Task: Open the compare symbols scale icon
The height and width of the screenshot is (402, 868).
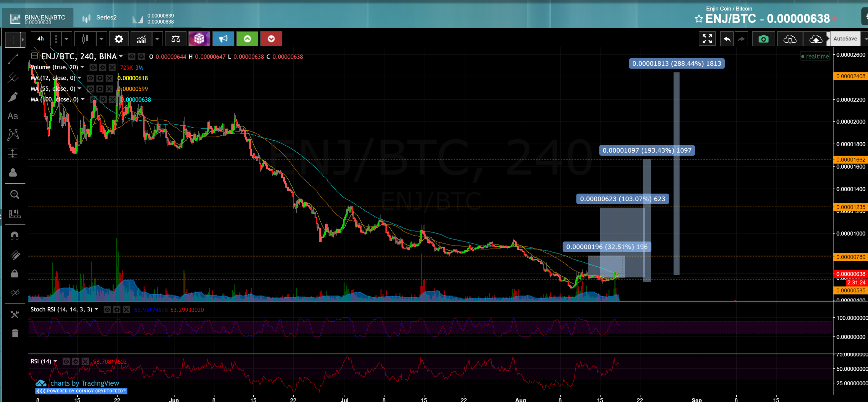Action: point(175,39)
